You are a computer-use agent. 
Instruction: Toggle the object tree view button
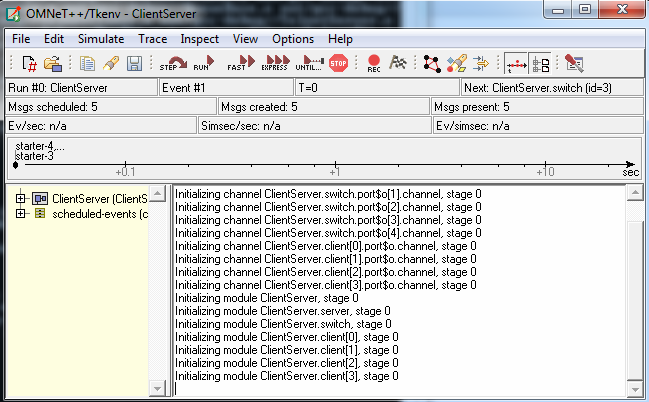[x=540, y=64]
